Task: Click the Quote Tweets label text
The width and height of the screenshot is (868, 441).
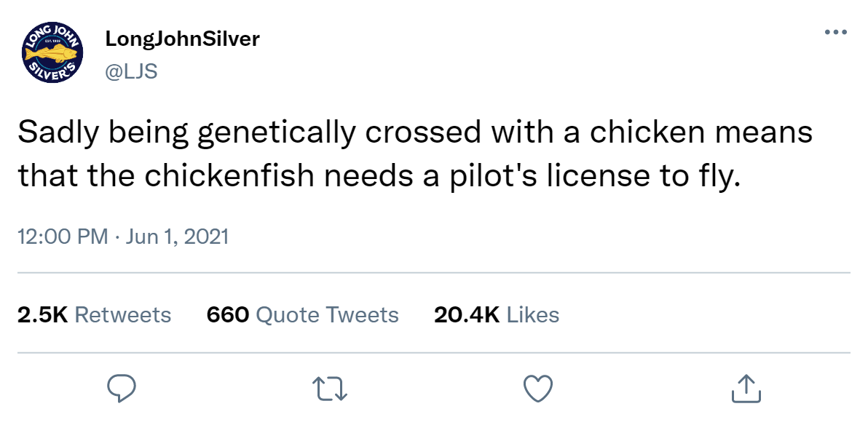Action: (328, 315)
